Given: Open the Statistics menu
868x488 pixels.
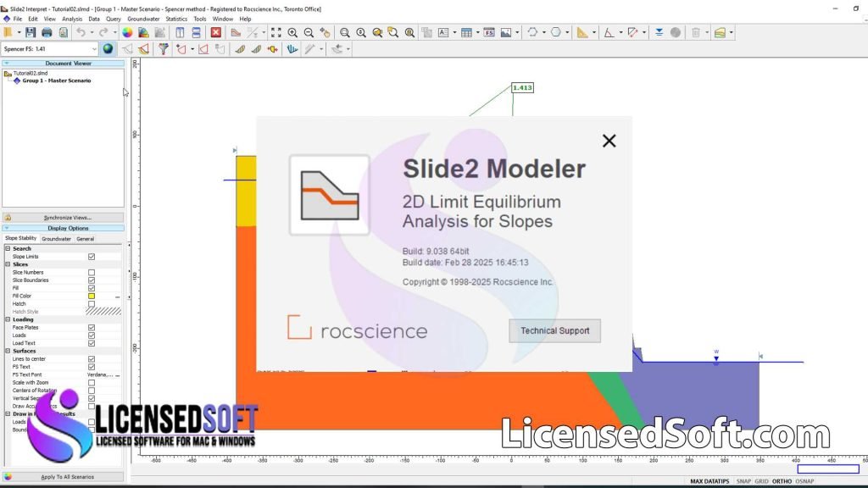Looking at the screenshot, I should coord(176,19).
